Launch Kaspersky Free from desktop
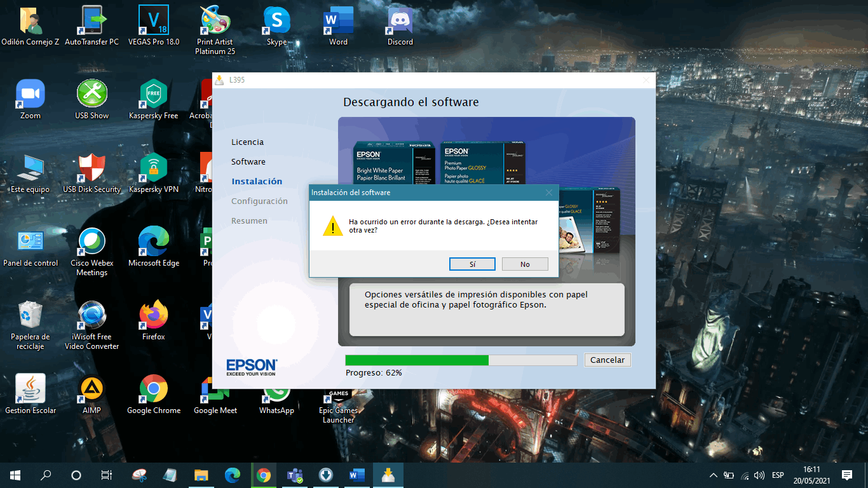Image resolution: width=868 pixels, height=488 pixels. point(154,100)
